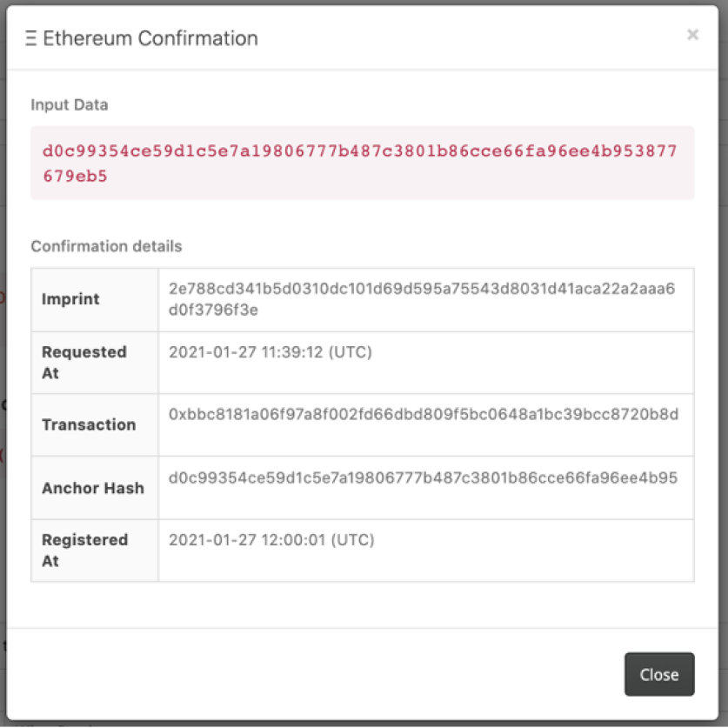
Task: Click the red Input Data hash block
Action: [x=362, y=163]
